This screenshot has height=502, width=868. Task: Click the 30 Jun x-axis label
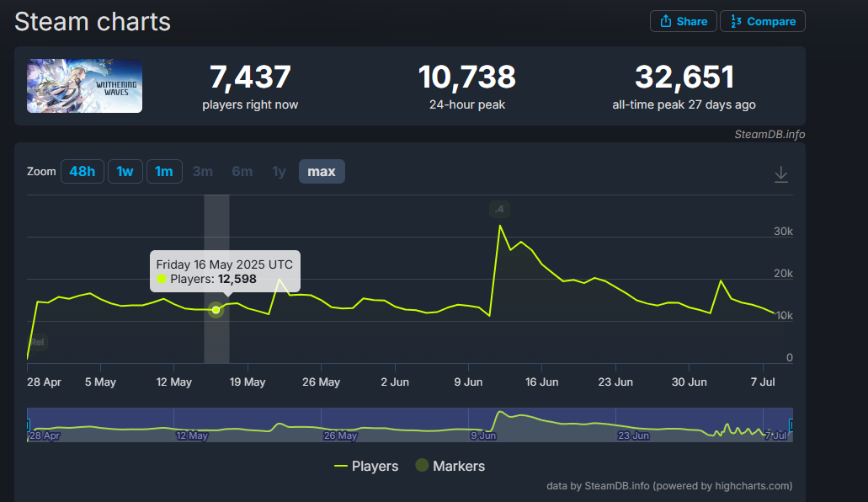click(x=690, y=382)
